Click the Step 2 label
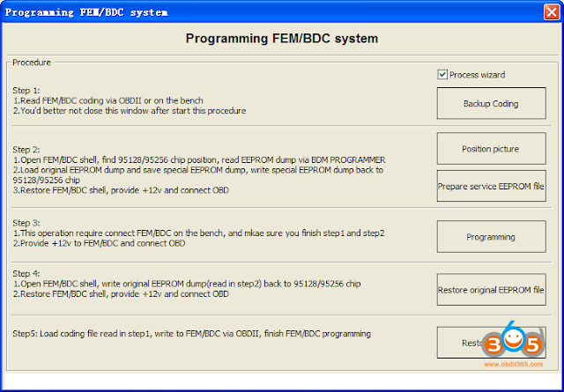 (x=26, y=149)
